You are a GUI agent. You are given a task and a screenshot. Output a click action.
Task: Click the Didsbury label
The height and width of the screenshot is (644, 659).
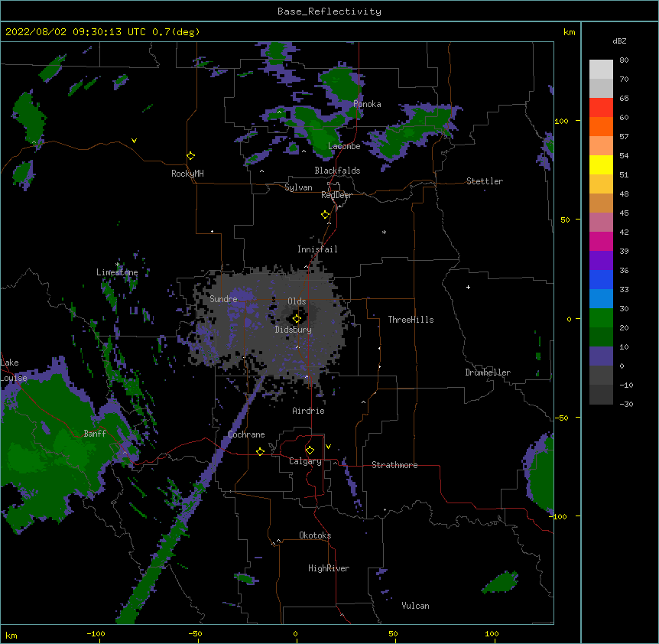pos(293,330)
